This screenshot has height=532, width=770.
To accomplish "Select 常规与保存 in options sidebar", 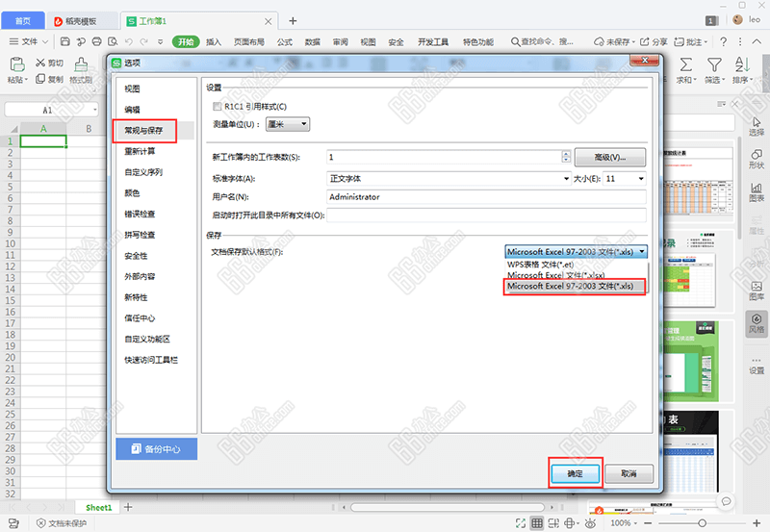I will point(143,131).
